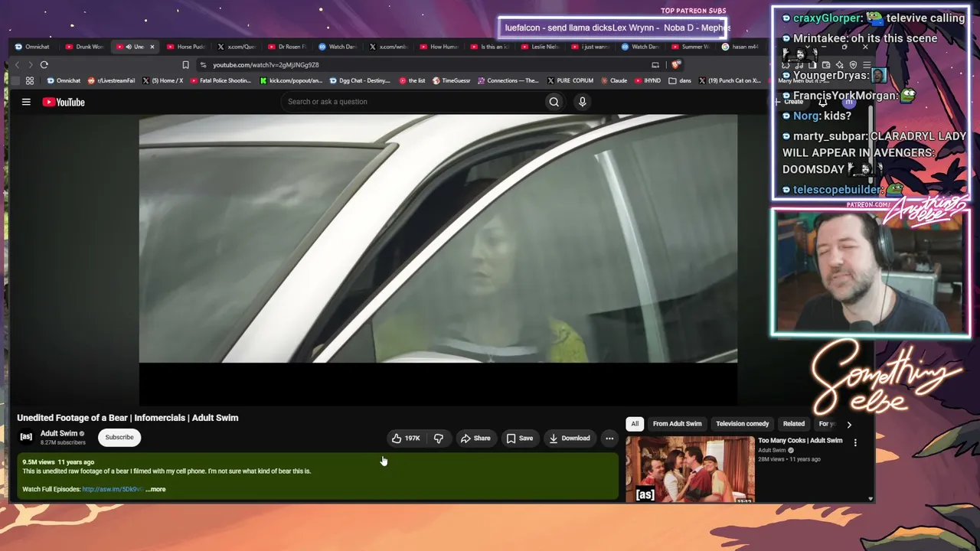Start voice search with microphone icon
The width and height of the screenshot is (980, 551).
point(583,102)
